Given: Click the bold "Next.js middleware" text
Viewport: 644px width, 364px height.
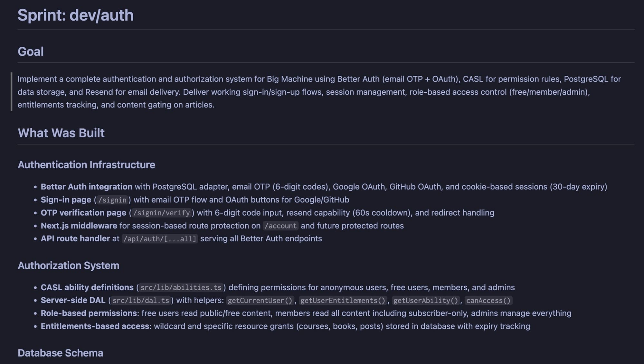Looking at the screenshot, I should click(79, 226).
